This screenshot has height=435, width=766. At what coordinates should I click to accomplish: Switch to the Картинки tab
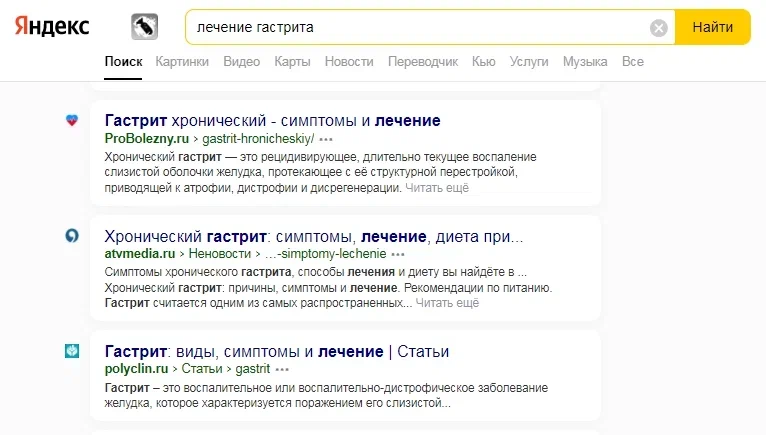pyautogui.click(x=182, y=62)
